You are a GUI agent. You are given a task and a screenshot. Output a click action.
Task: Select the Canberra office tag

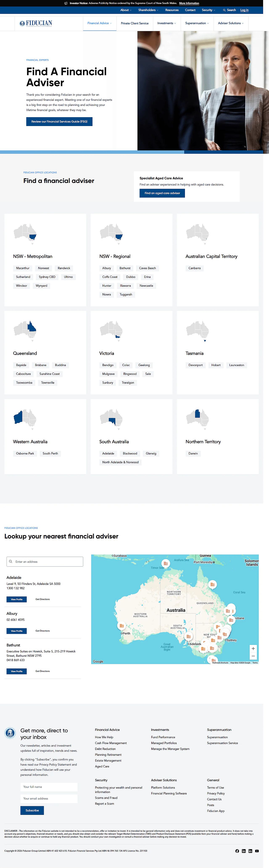[x=195, y=268]
